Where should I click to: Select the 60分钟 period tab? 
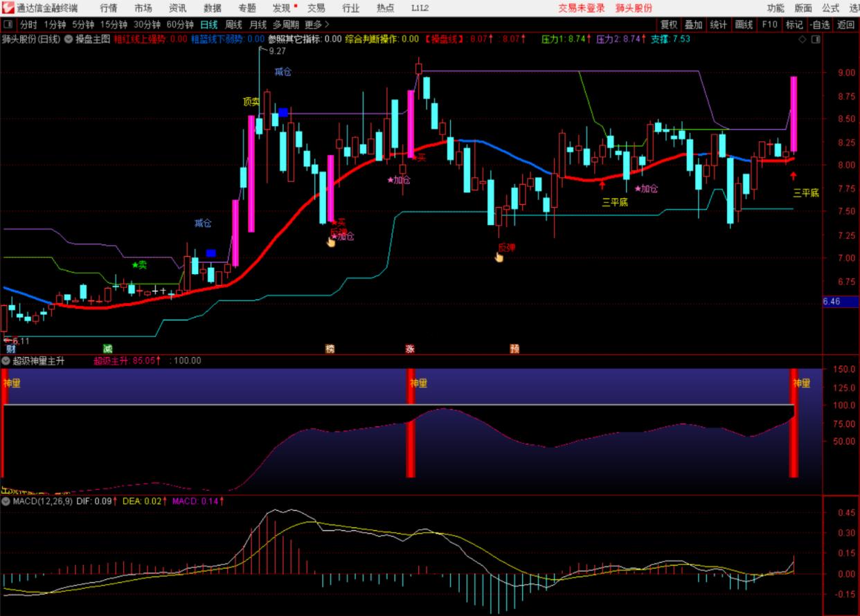click(x=180, y=25)
